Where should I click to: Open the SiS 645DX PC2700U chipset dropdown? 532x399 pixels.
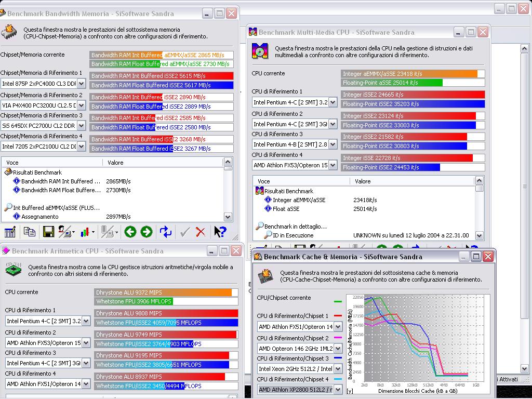82,126
